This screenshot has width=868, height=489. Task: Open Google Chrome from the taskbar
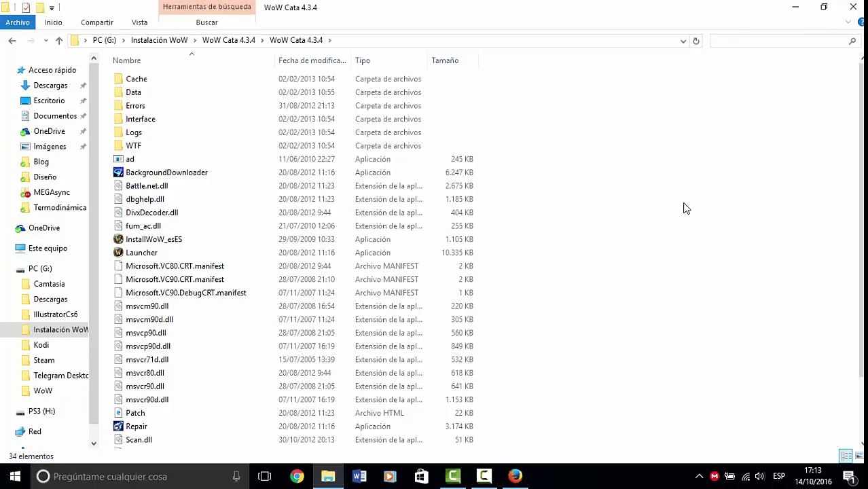click(x=297, y=476)
